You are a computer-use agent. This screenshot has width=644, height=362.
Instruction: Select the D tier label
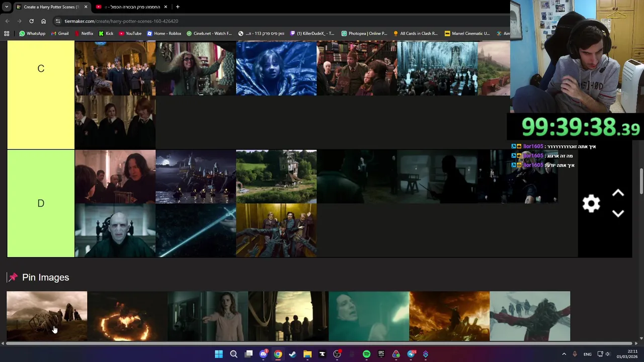(41, 203)
